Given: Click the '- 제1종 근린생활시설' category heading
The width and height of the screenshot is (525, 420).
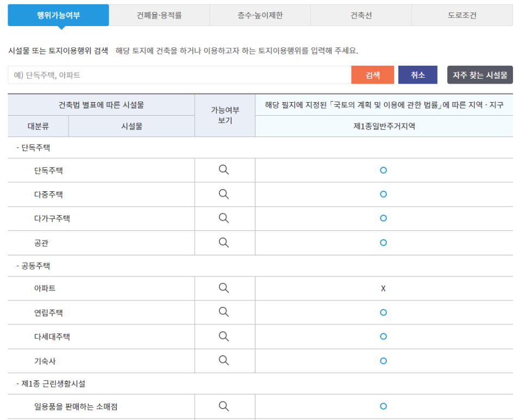Looking at the screenshot, I should tap(51, 384).
